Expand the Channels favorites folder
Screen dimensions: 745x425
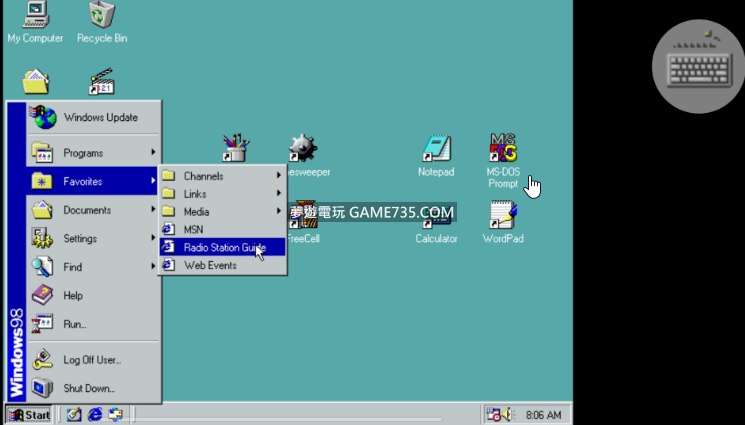tap(222, 176)
